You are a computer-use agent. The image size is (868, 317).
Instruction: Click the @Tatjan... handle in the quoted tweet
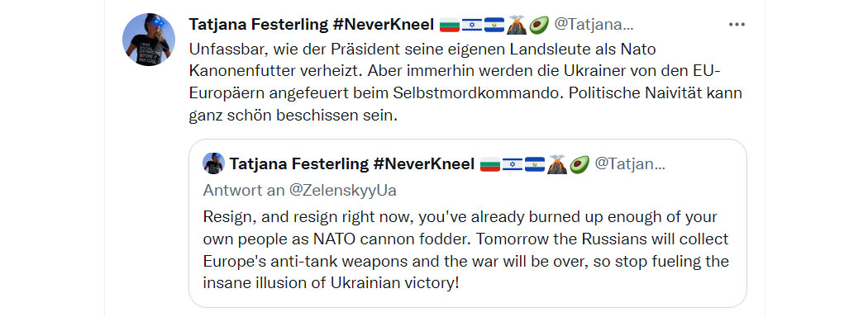click(630, 163)
